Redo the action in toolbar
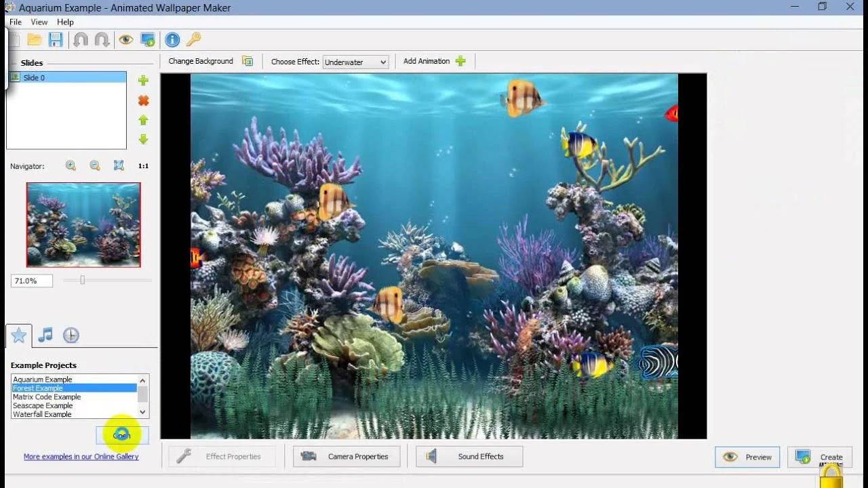Viewport: 868px width, 488px height. (102, 40)
